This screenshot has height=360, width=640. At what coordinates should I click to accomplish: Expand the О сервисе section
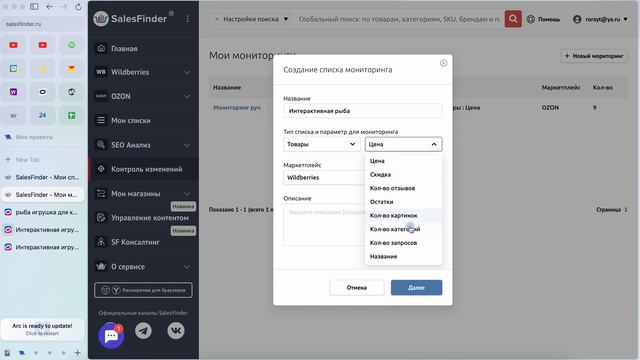point(143,267)
